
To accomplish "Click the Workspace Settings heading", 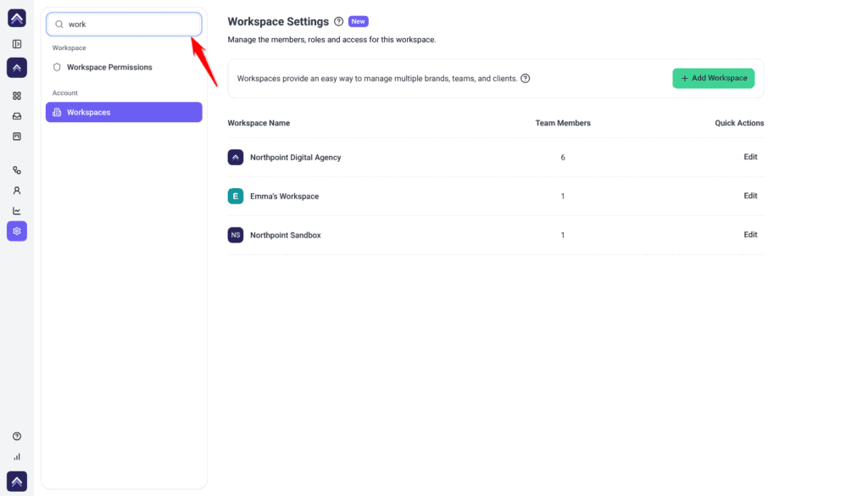I will pos(278,21).
